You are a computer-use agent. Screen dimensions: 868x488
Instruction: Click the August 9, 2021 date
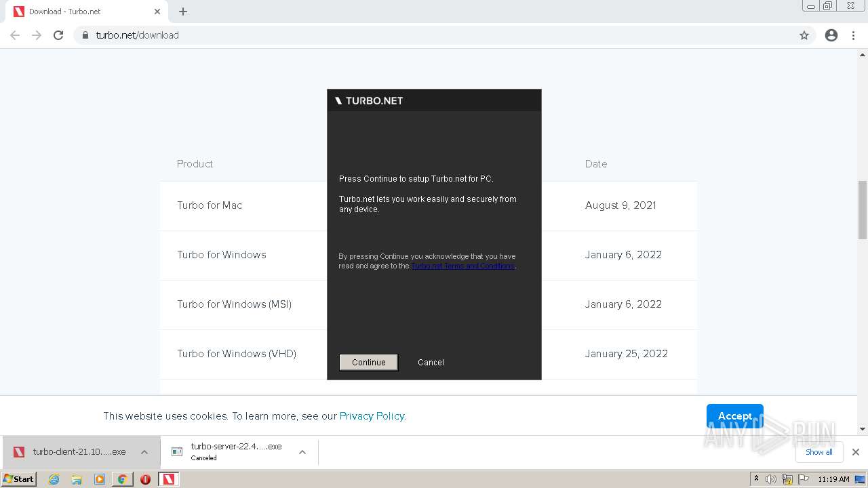coord(620,205)
